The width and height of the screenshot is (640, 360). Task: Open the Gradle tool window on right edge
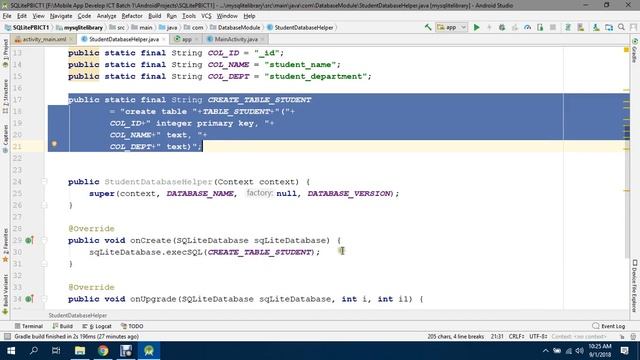coord(635,51)
